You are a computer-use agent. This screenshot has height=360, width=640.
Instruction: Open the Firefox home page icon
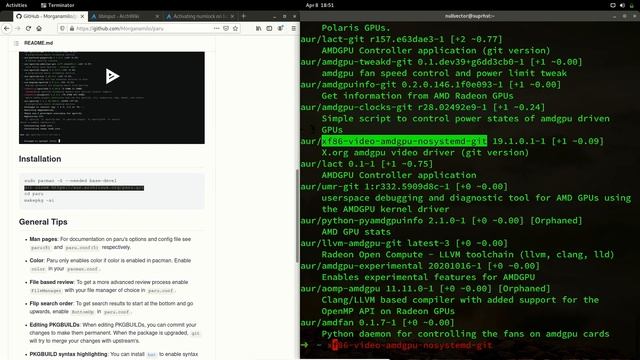coord(39,29)
